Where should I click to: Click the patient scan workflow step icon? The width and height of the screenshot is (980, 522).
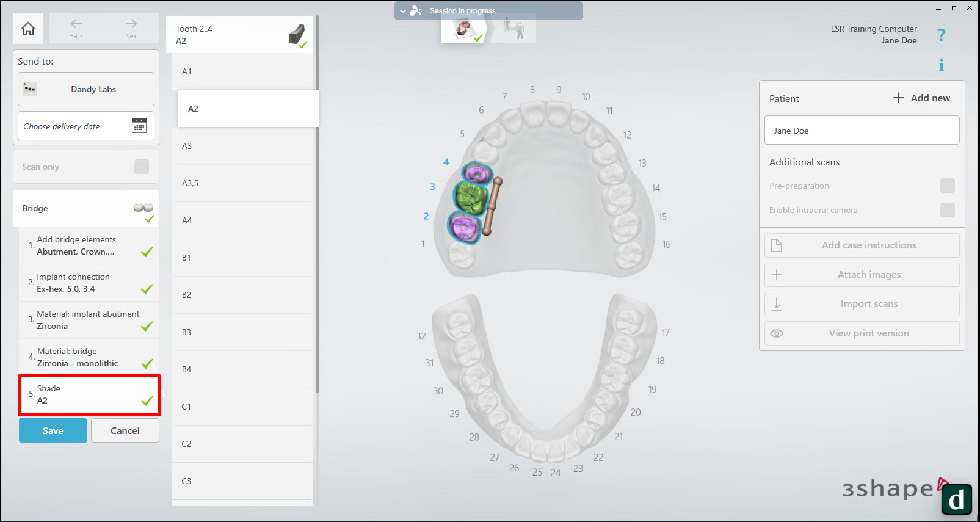pos(514,28)
